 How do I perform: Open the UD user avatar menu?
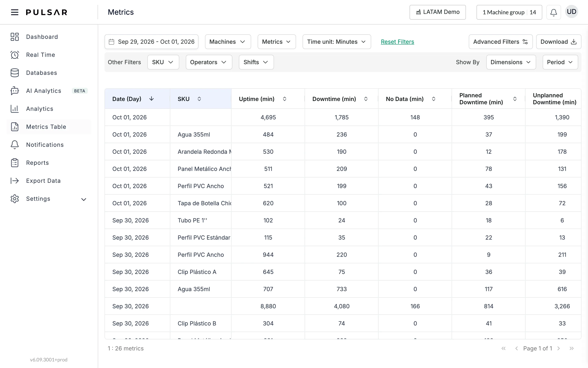[571, 12]
